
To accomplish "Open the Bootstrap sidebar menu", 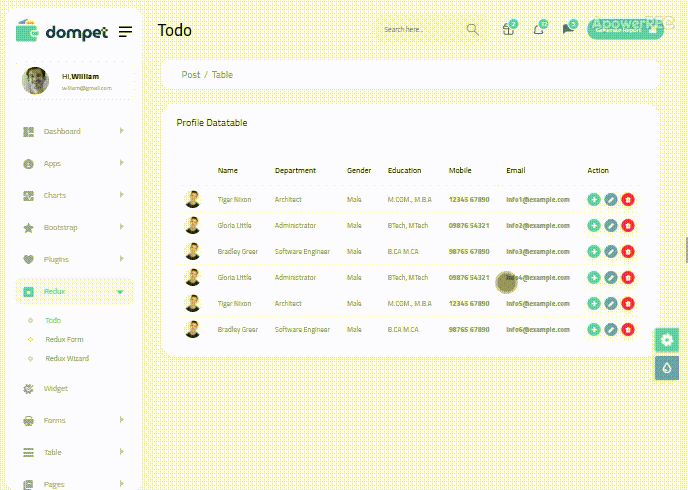I will coord(73,227).
